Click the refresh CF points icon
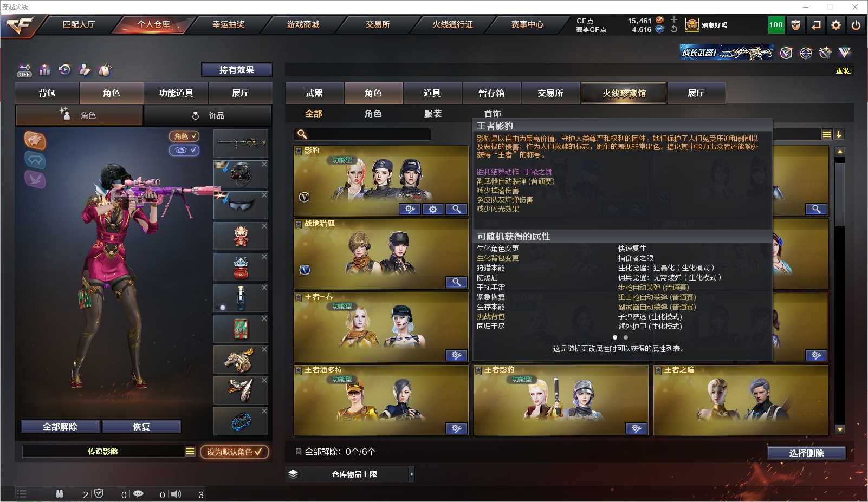 coord(674,29)
